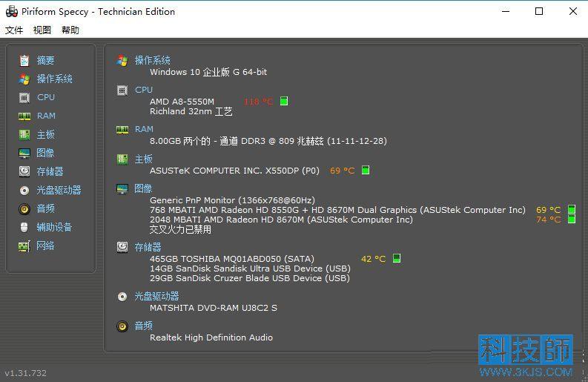Click the 光盘驱动器 disc icon in sidebar
588x382 pixels.
pyautogui.click(x=24, y=190)
